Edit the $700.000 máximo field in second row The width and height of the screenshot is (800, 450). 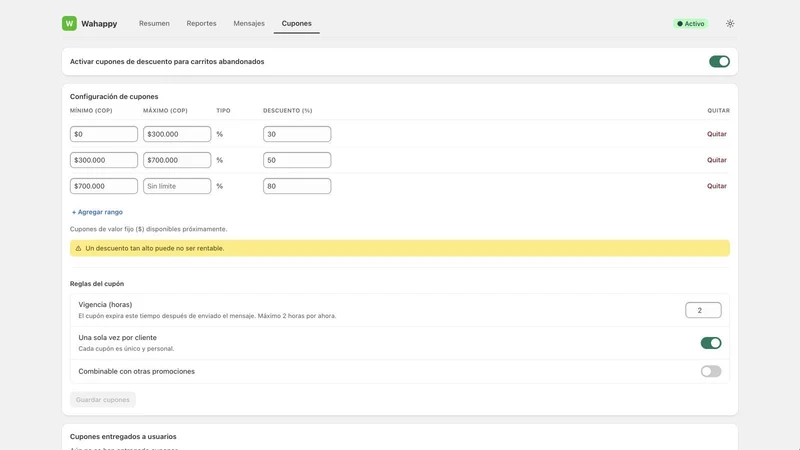[x=177, y=160]
